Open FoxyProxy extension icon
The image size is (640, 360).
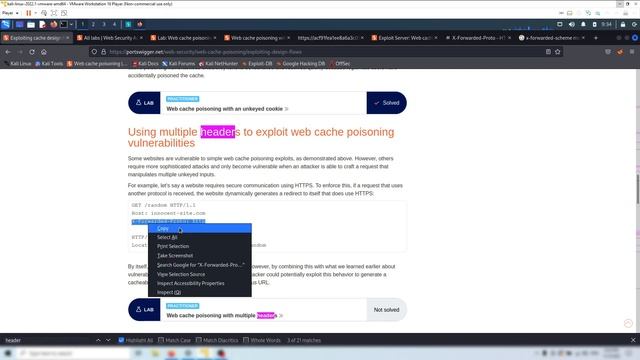pos(620,52)
